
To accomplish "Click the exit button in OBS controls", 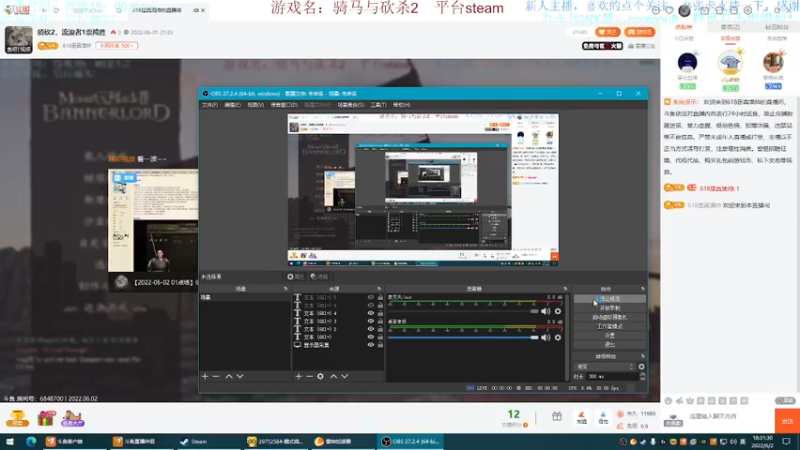I will (x=609, y=345).
